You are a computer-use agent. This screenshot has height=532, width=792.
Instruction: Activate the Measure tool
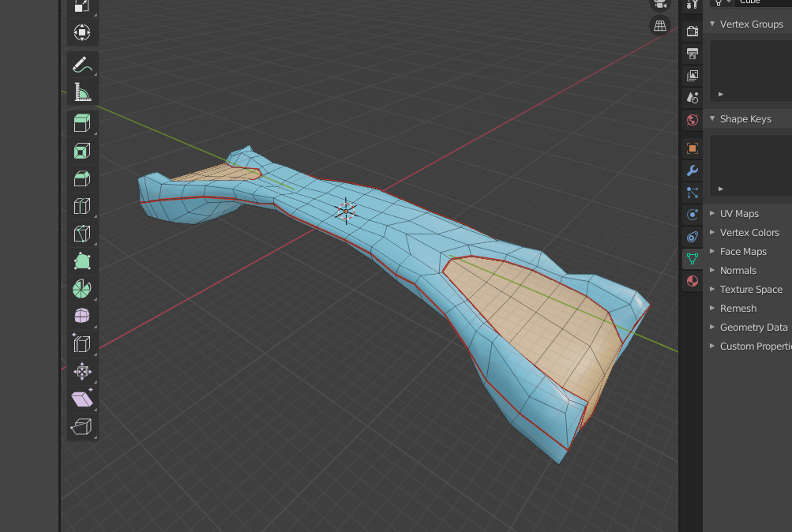(82, 93)
